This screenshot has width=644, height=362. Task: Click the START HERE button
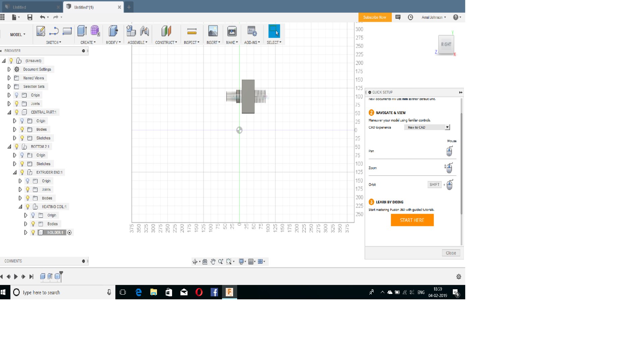(x=412, y=220)
